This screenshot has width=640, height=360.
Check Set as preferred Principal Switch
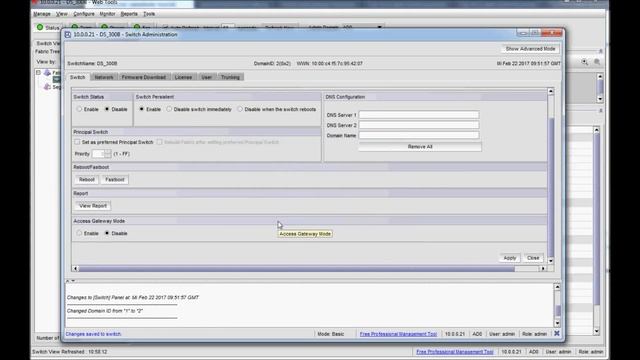[x=77, y=142]
